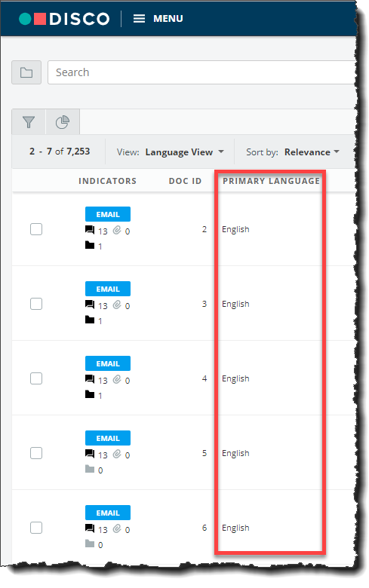This screenshot has height=588, width=369.
Task: Click the INDICATORS column header
Action: pos(107,181)
